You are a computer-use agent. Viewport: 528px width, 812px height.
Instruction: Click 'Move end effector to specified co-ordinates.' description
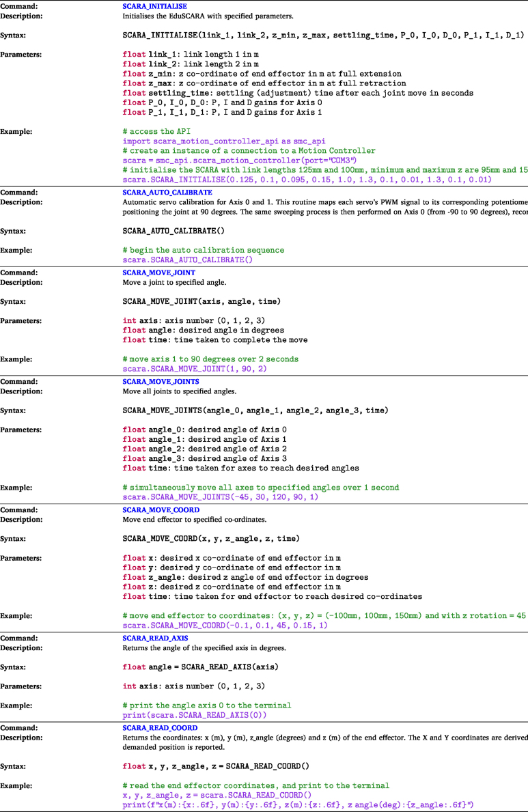pyautogui.click(x=194, y=520)
